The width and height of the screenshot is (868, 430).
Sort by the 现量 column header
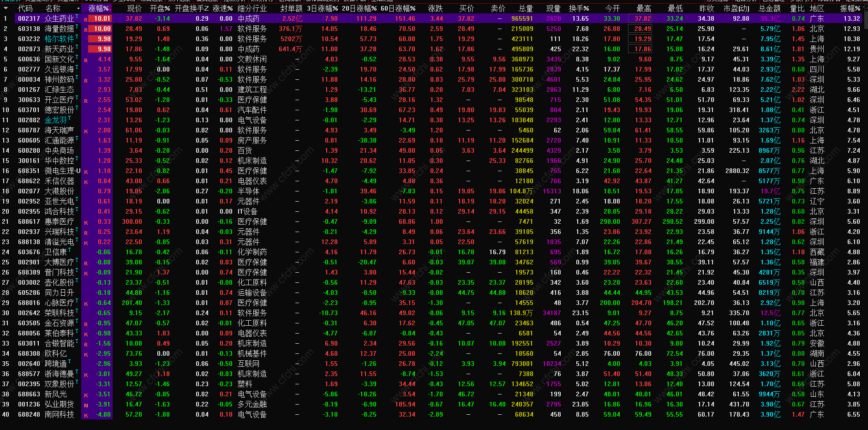pos(553,8)
